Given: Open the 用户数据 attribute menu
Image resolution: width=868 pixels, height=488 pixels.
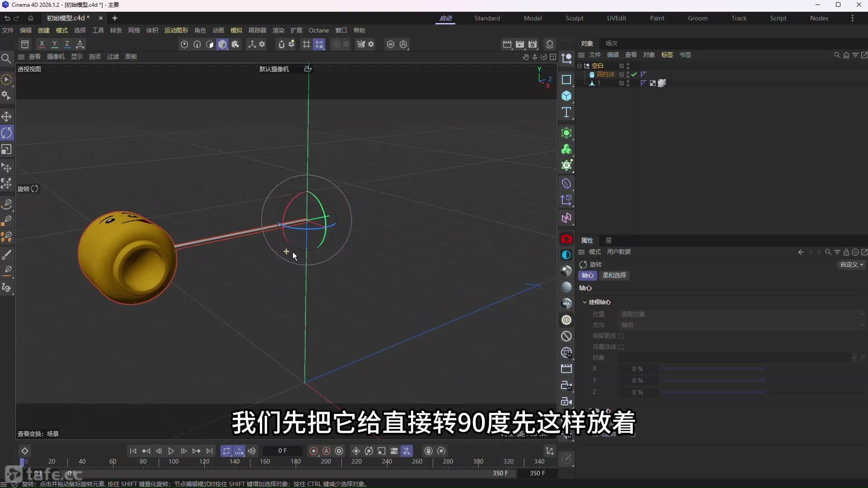Looking at the screenshot, I should tap(618, 252).
